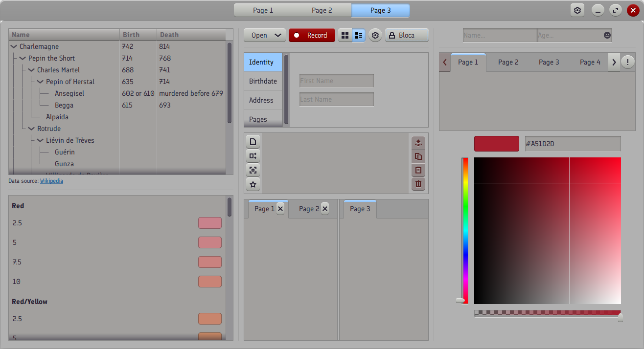This screenshot has height=349, width=644.
Task: Click the round gear button beside view toggles
Action: [375, 35]
